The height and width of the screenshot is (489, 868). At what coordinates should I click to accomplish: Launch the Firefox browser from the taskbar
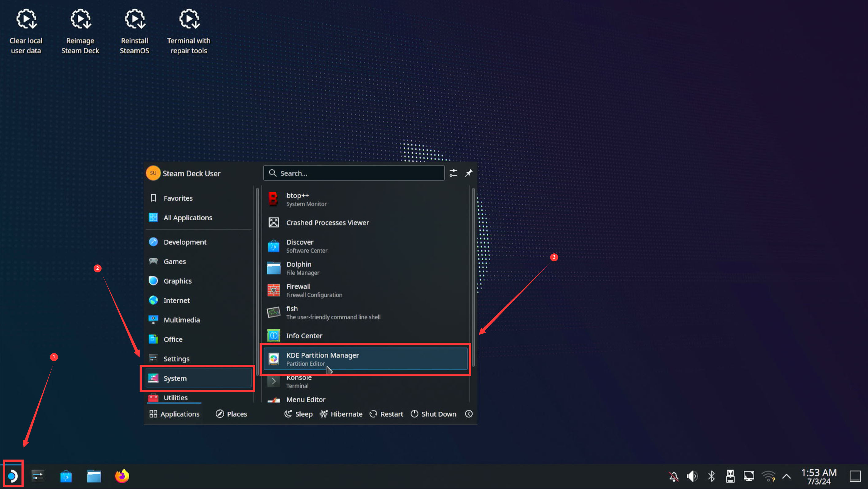[x=122, y=476]
